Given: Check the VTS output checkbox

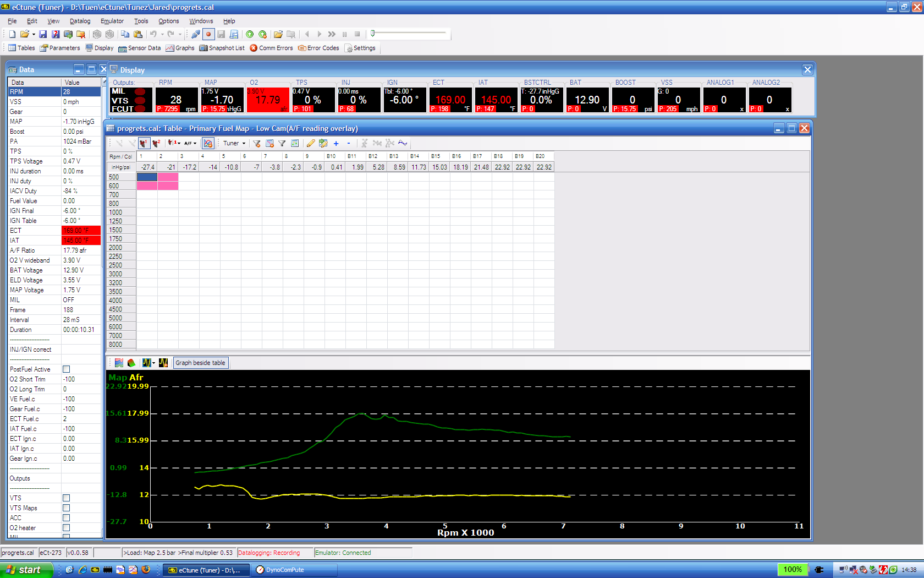Looking at the screenshot, I should point(66,498).
